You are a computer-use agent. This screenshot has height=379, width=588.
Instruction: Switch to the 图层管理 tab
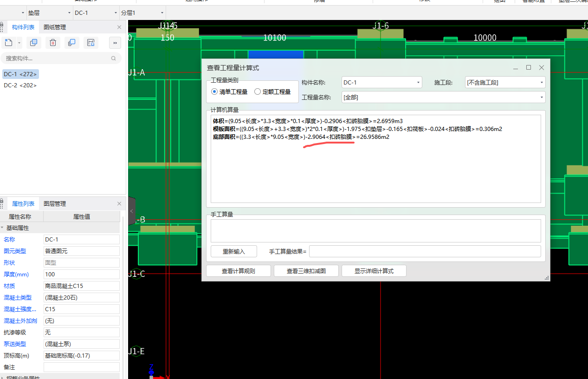tap(55, 203)
